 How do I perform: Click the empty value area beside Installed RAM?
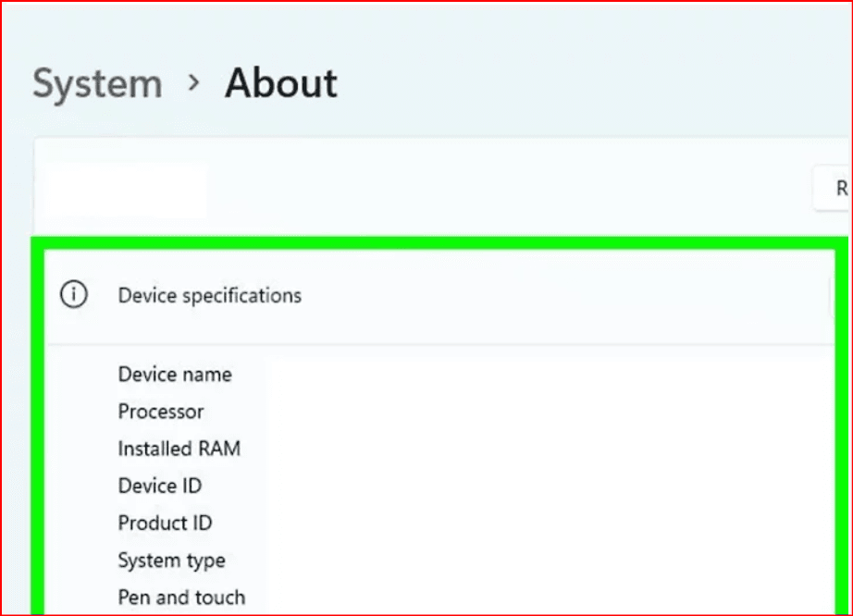tap(518, 449)
